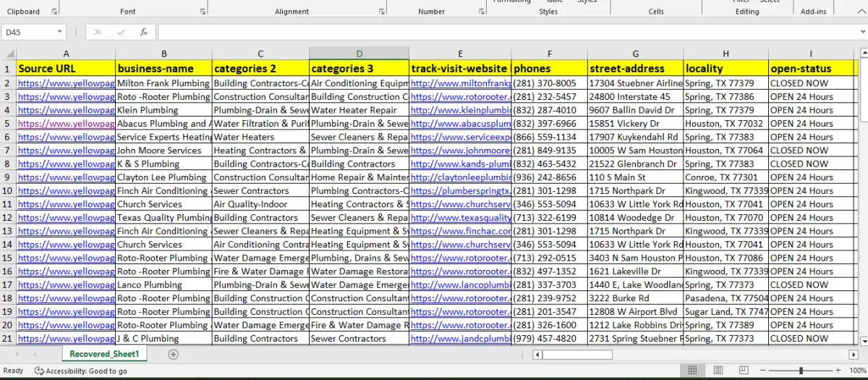Select the 'Source URL' header cell
The height and width of the screenshot is (380, 868).
66,69
